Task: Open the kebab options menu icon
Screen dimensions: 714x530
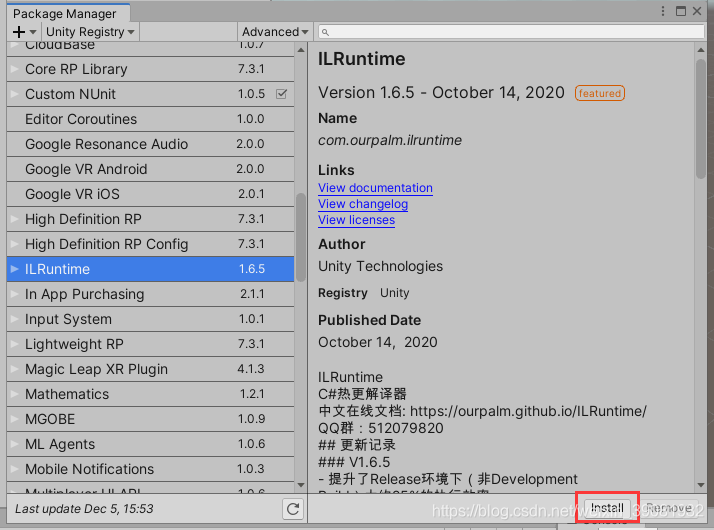Action: [663, 11]
